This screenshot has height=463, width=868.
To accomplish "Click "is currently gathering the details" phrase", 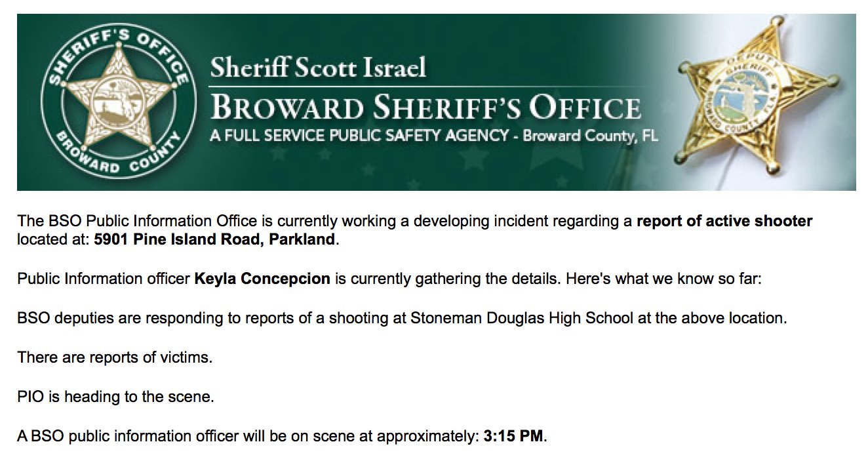I will 444,278.
